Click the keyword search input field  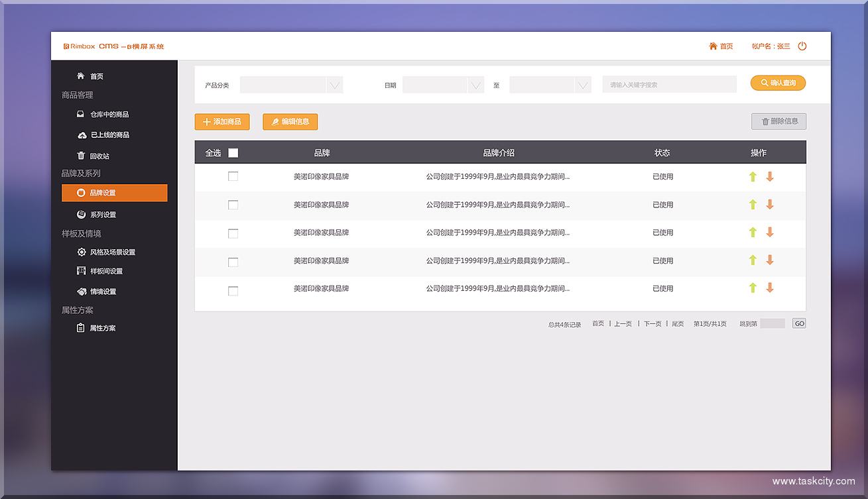[x=669, y=85]
